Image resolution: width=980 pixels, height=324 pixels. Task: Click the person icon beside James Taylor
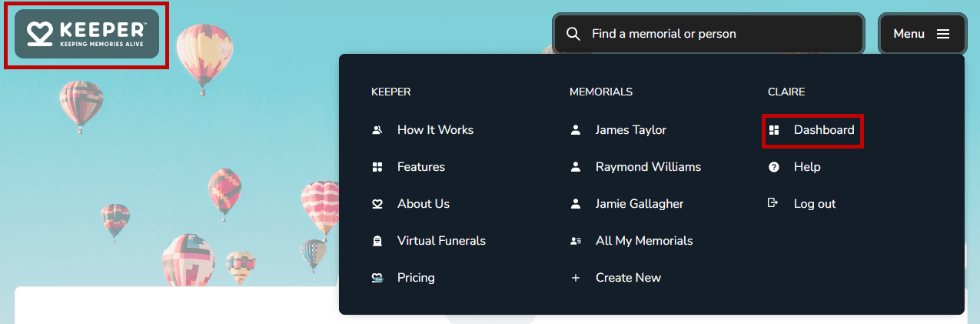[576, 130]
